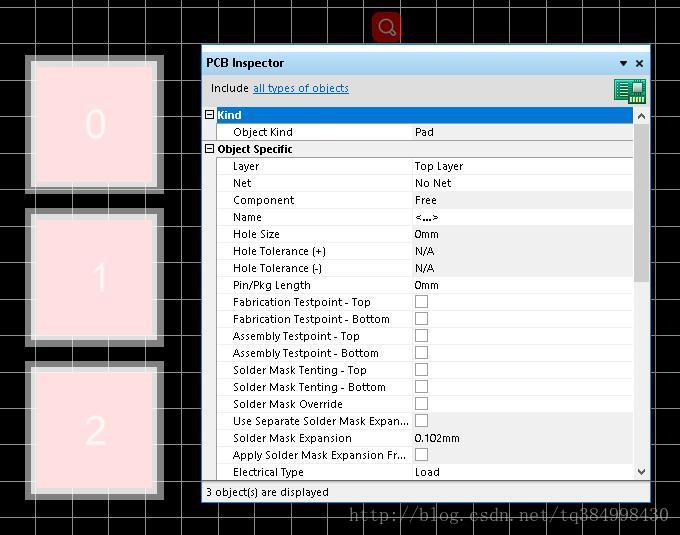
Task: Click the PCB board icon in Inspector
Action: pos(630,91)
